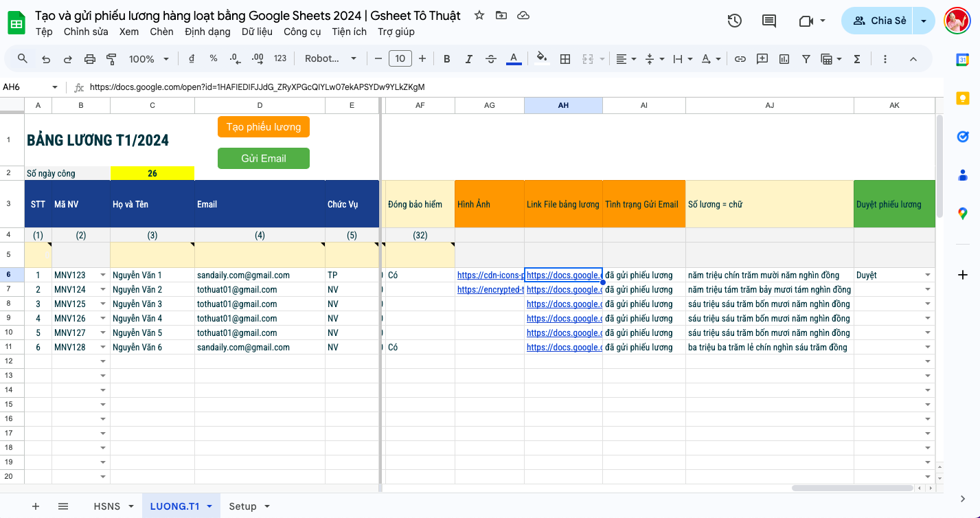This screenshot has height=518, width=980.
Task: Open the Insert chart icon
Action: [784, 58]
